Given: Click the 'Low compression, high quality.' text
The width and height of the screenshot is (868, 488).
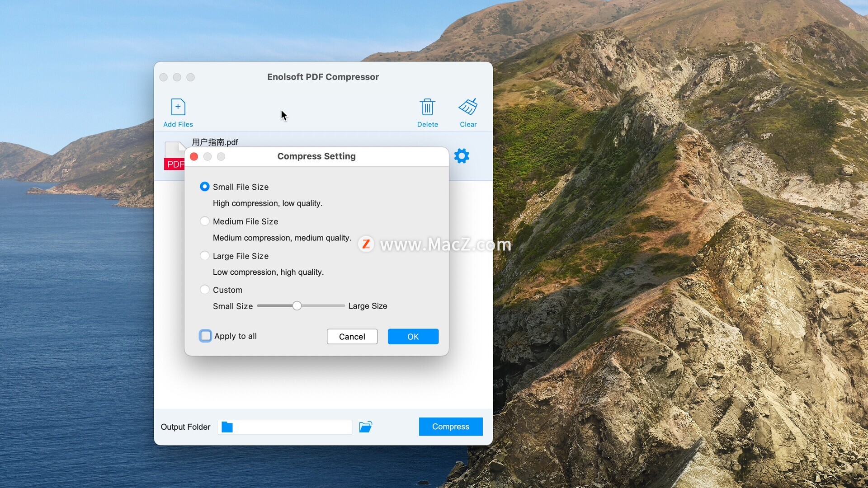Looking at the screenshot, I should pos(269,272).
